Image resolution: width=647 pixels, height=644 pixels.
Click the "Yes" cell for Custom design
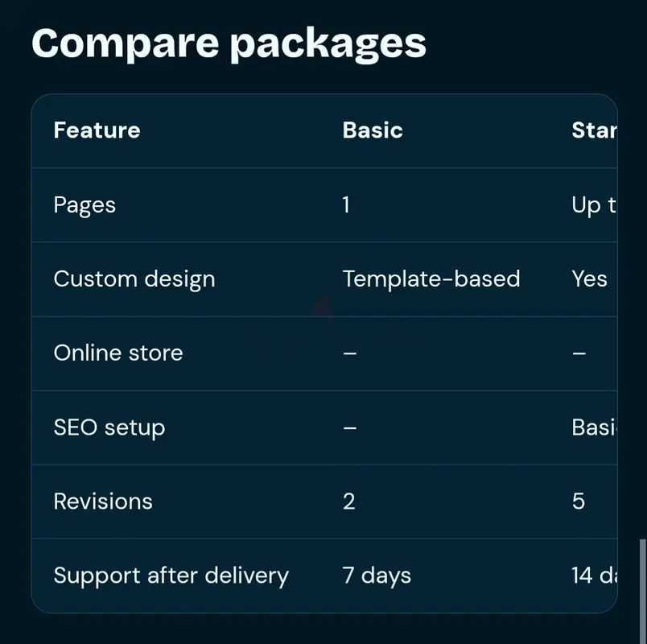pos(589,279)
